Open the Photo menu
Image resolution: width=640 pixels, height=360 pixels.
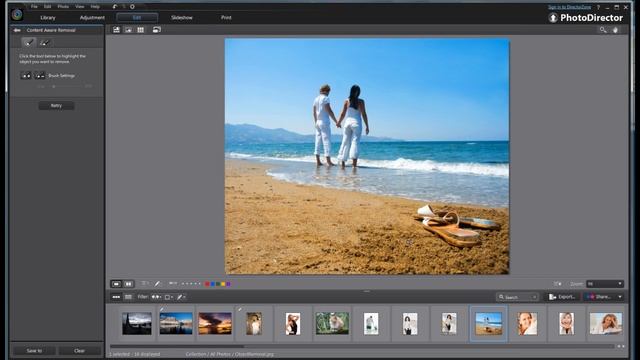(x=63, y=7)
